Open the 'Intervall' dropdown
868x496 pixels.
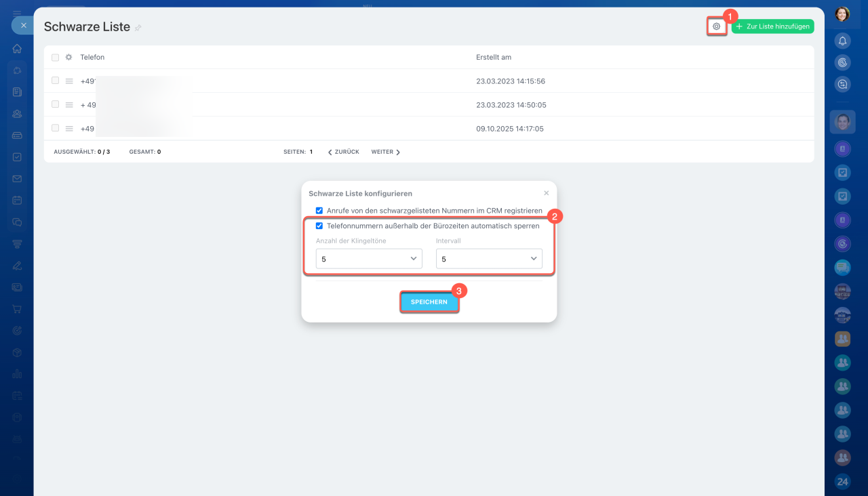(x=489, y=259)
